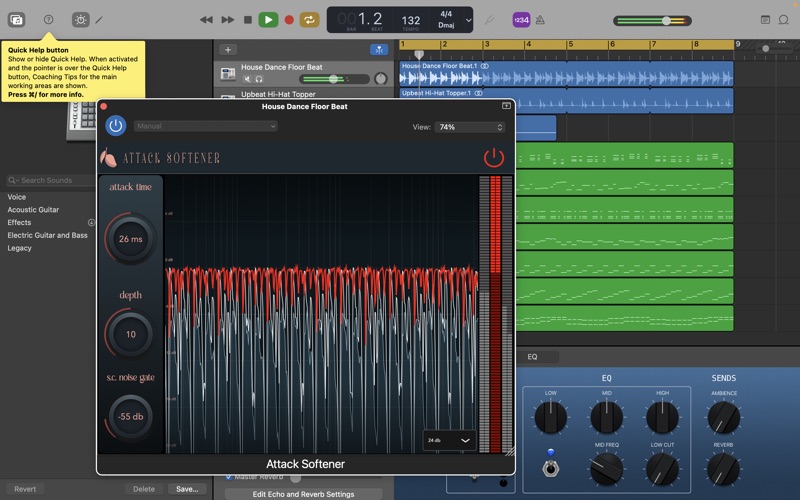Toggle the Metronome icon
Image resolution: width=800 pixels, height=500 pixels.
point(540,20)
